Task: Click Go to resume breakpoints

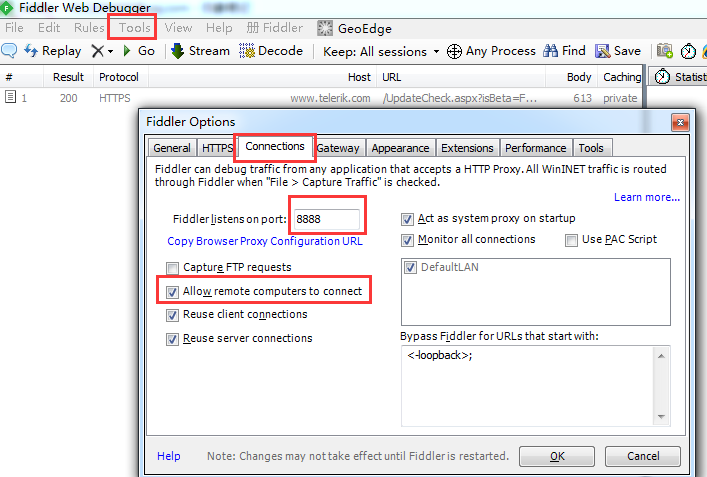Action: pos(139,51)
